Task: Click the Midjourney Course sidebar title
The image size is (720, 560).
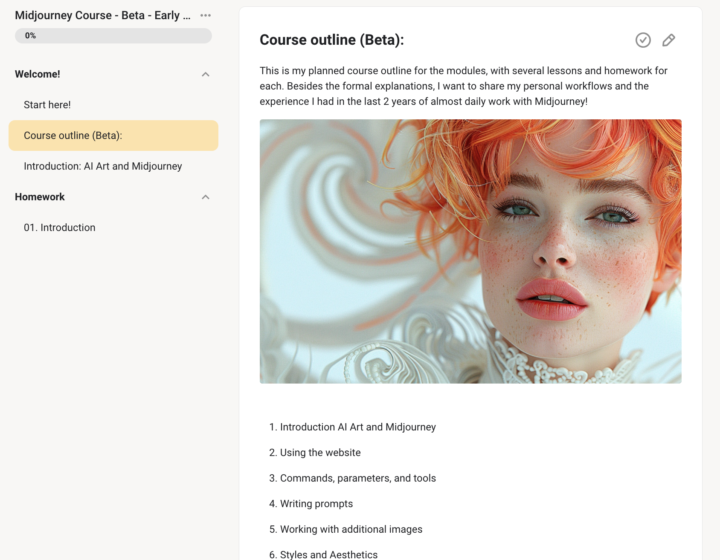Action: [x=102, y=15]
